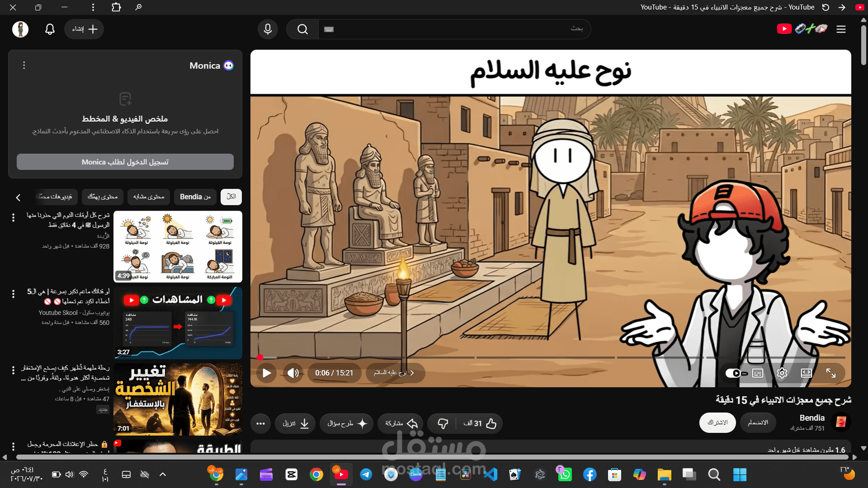Open the نوح عليه السلام chapter list

tap(395, 373)
